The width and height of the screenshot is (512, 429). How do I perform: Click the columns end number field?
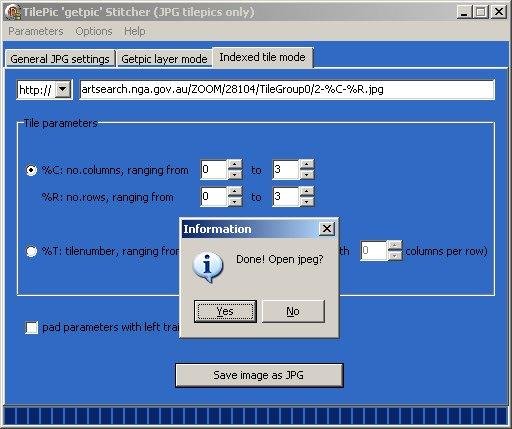coord(286,170)
